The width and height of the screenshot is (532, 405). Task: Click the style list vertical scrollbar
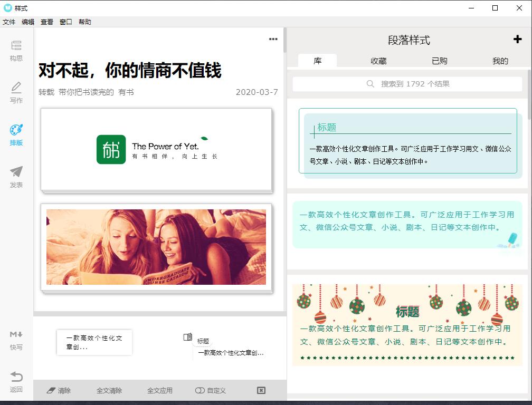(529, 95)
